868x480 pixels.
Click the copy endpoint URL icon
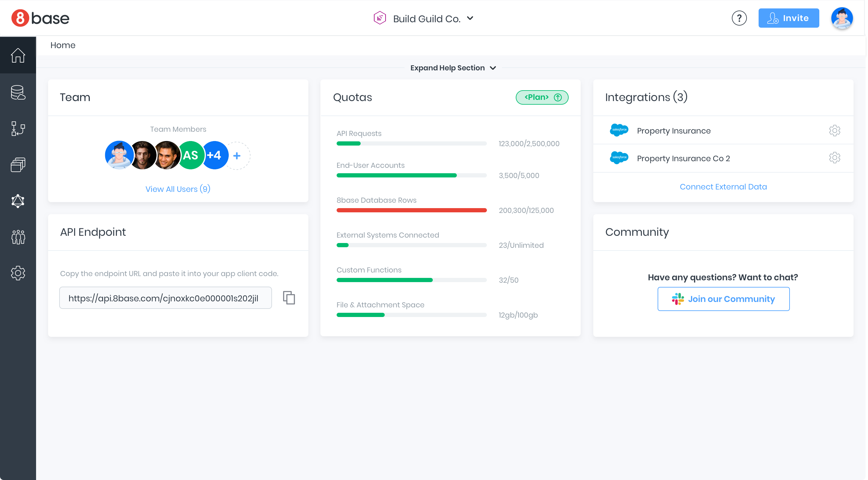click(289, 298)
